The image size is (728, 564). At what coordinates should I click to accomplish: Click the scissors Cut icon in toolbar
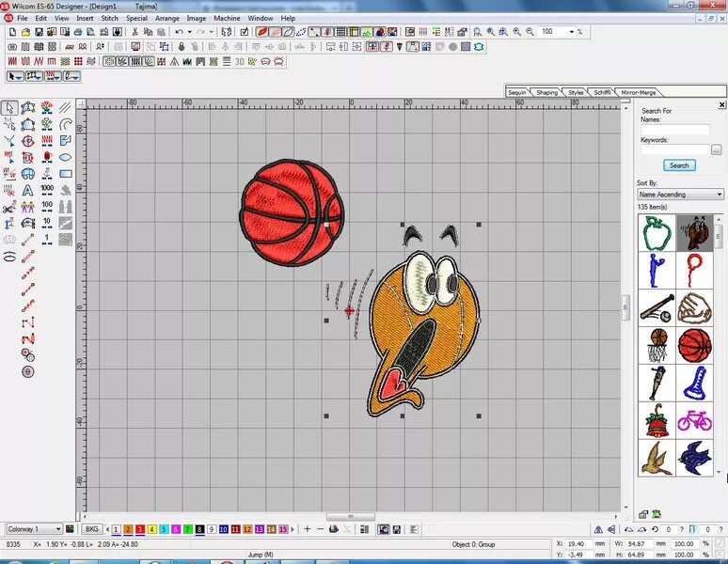point(135,32)
